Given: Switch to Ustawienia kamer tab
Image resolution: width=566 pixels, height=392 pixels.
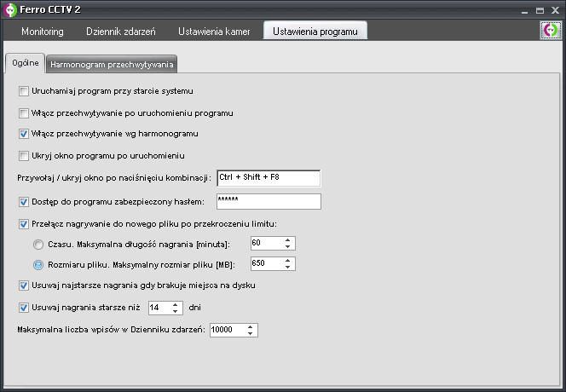Looking at the screenshot, I should [214, 32].
